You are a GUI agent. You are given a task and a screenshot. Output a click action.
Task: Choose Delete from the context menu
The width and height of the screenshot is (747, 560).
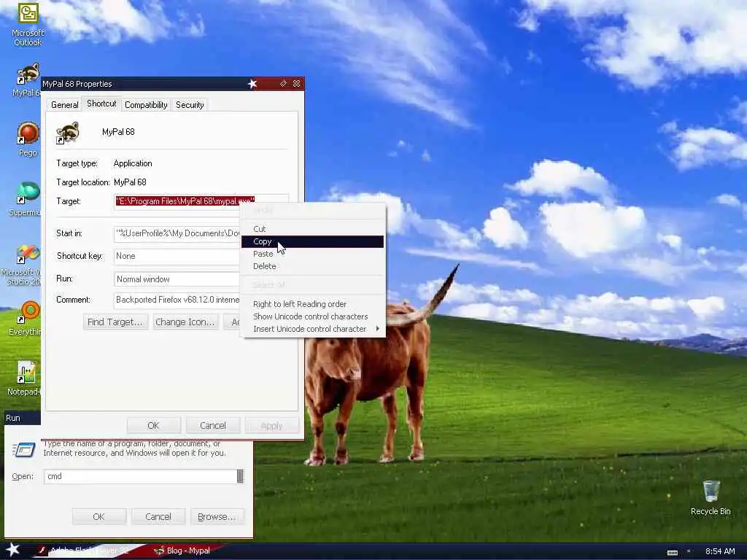click(x=312, y=266)
